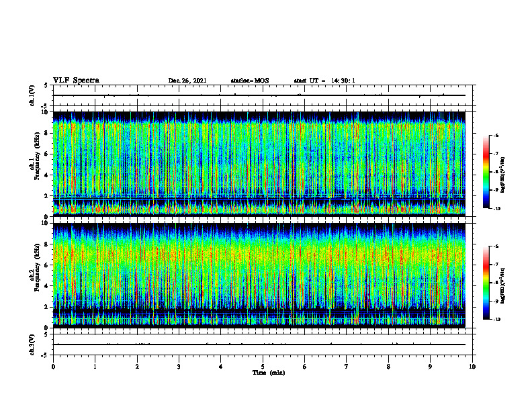Image resolution: width=532 pixels, height=411 pixels.
Task: Click the "-5" tick label beside ch.1(V)
Action: (45, 106)
